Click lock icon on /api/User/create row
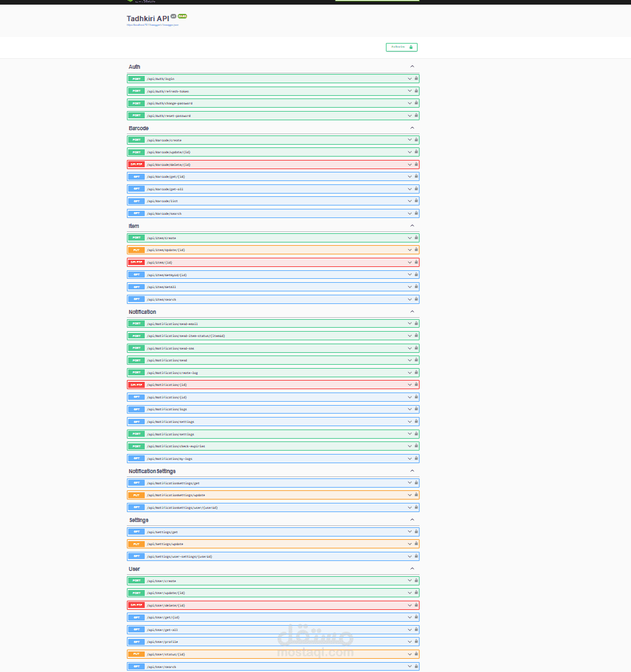 (x=416, y=580)
